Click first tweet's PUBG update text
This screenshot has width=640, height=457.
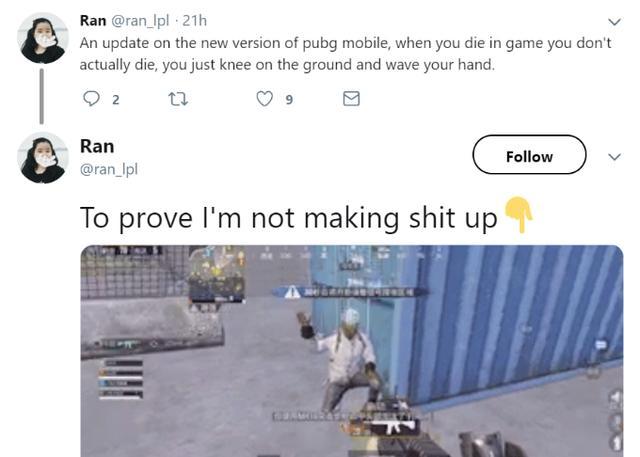345,54
